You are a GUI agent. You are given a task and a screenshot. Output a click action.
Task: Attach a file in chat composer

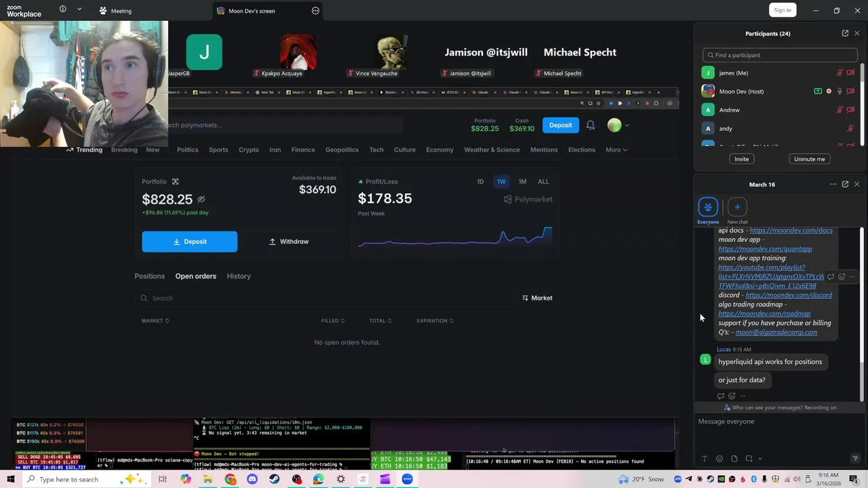[x=734, y=459]
